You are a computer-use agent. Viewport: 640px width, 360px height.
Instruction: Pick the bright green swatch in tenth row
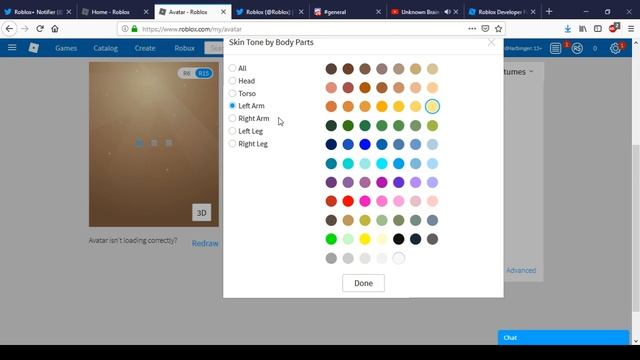[331, 239]
